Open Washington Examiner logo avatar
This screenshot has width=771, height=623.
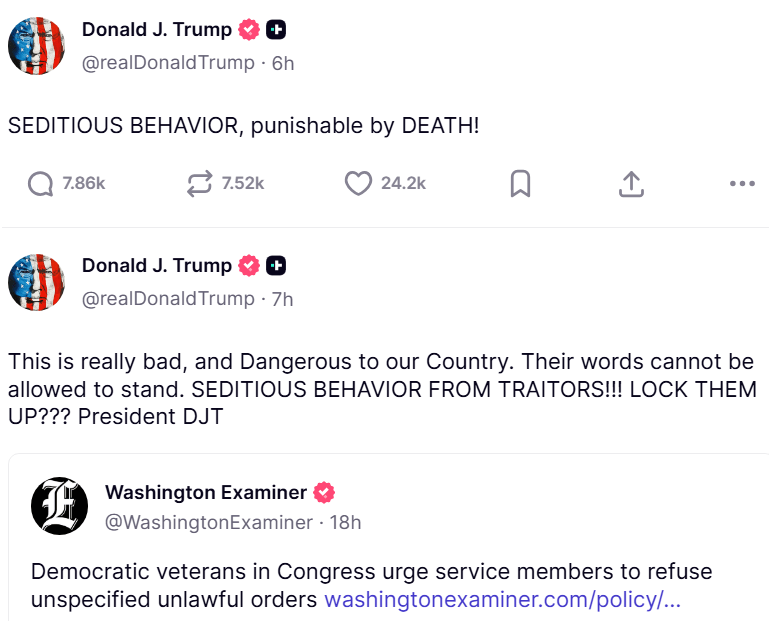click(60, 506)
